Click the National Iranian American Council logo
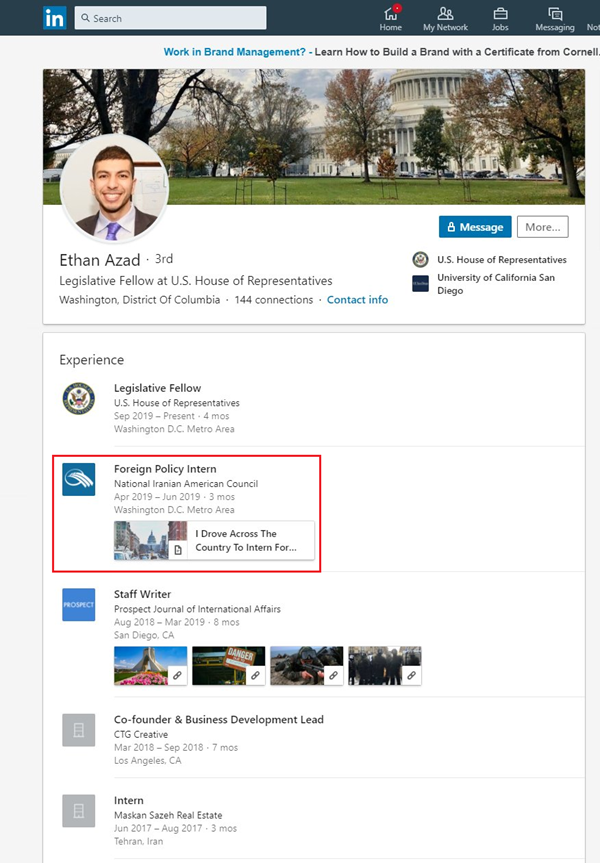The height and width of the screenshot is (863, 600). 79,479
